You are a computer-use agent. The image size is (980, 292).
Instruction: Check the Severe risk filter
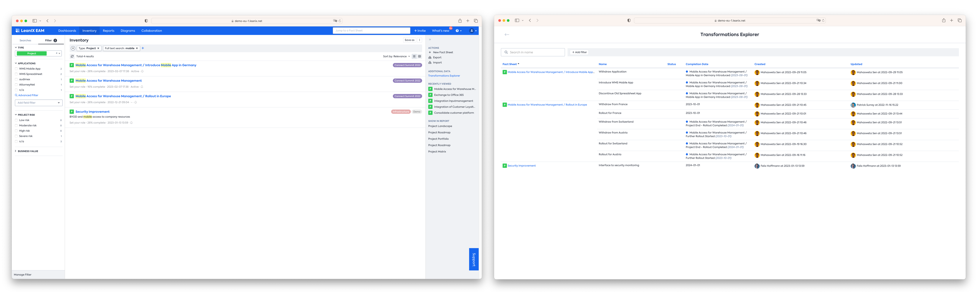pos(16,136)
